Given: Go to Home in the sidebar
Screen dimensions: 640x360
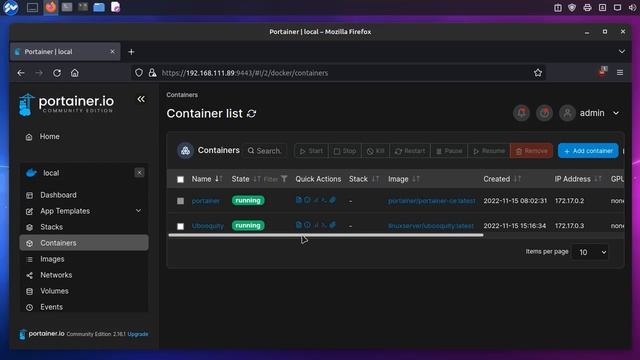Looking at the screenshot, I should 83,137.
